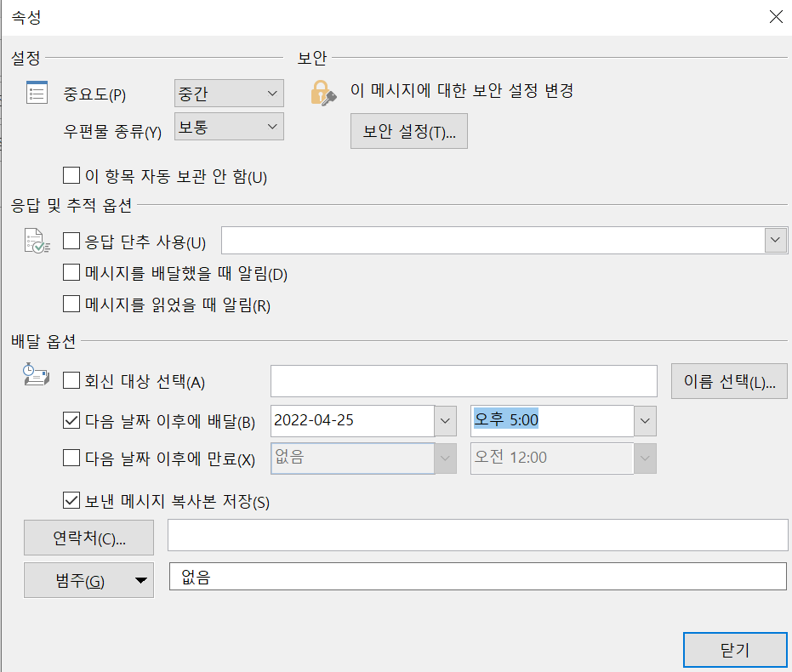The image size is (792, 672).
Task: Click the 연락처 button
Action: tap(88, 538)
